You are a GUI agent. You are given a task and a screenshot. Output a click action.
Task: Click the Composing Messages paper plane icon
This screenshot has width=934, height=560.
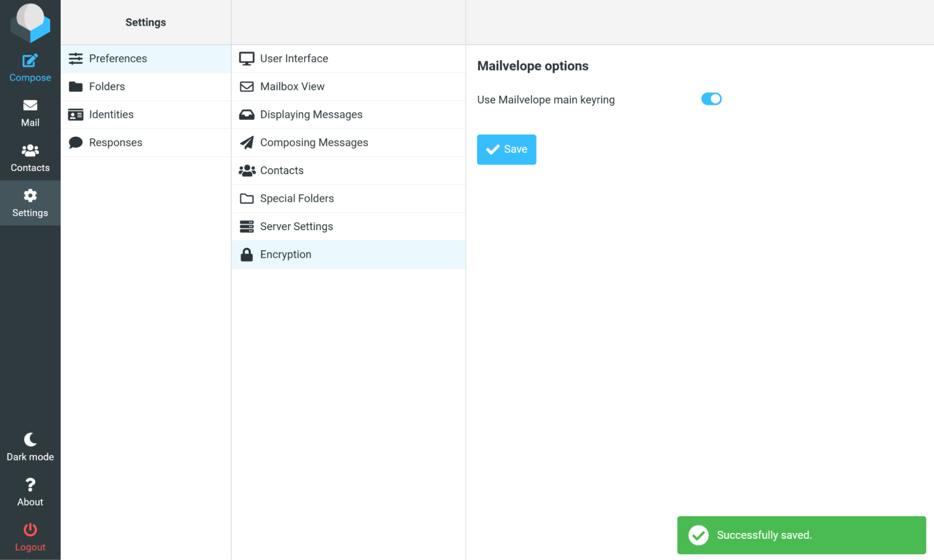[x=246, y=142]
